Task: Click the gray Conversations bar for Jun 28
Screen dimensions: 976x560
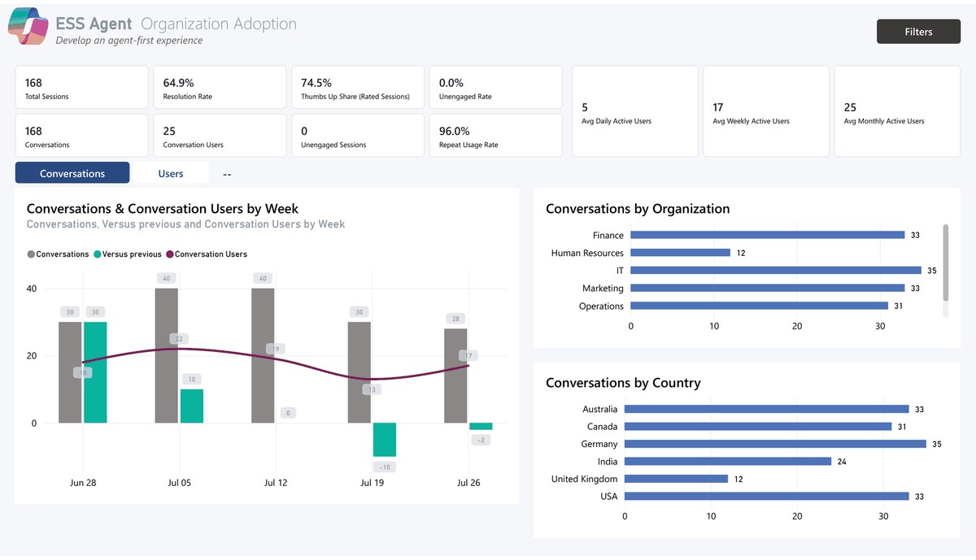Action: (x=70, y=372)
